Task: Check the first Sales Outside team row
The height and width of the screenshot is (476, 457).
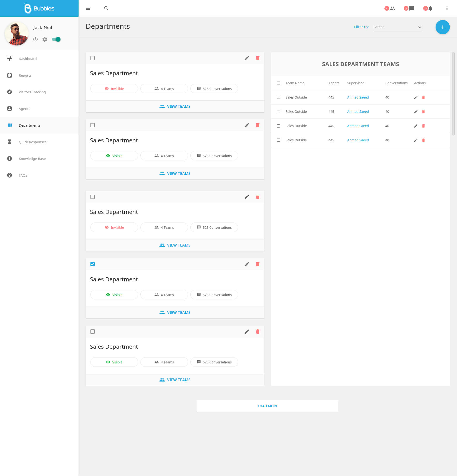Action: (x=278, y=97)
